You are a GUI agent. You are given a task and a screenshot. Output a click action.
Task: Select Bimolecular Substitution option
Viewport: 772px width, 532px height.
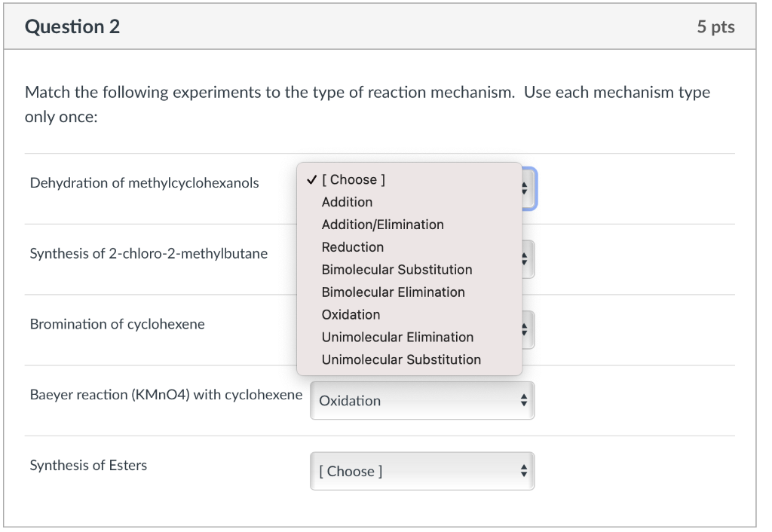409,271
